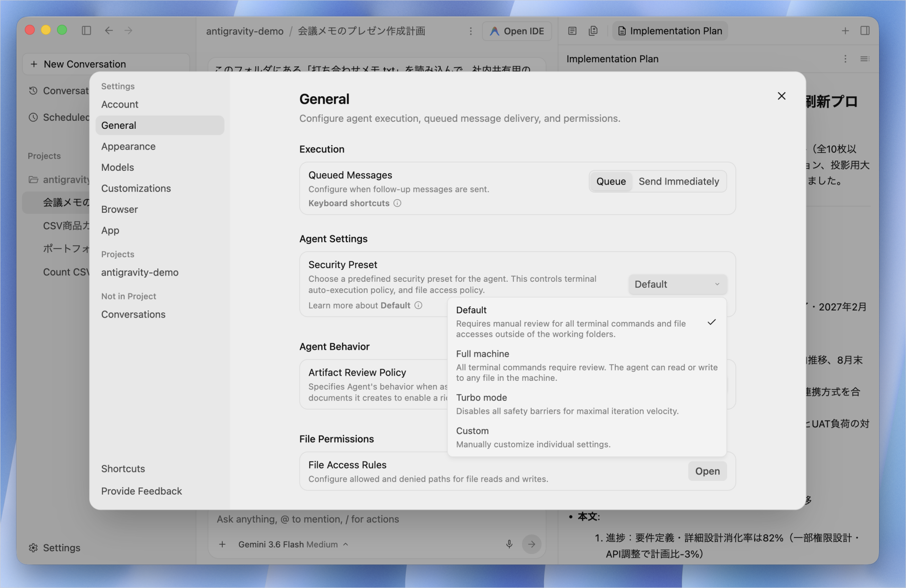Screen dimensions: 906x588
Task: Choose Full machine security preset
Action: coord(587,365)
